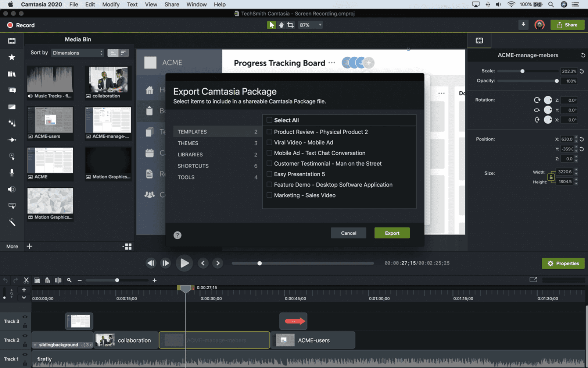The width and height of the screenshot is (588, 368).
Task: Check Customer Testimonial - Man on the Street
Action: (x=269, y=163)
